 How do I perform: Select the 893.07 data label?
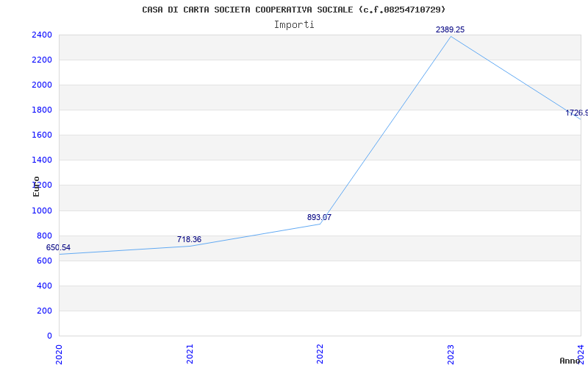319,217
